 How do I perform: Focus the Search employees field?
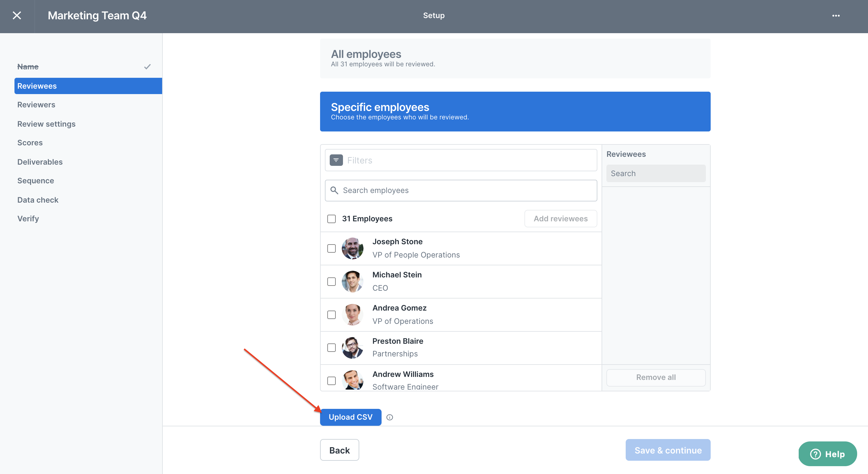(461, 191)
